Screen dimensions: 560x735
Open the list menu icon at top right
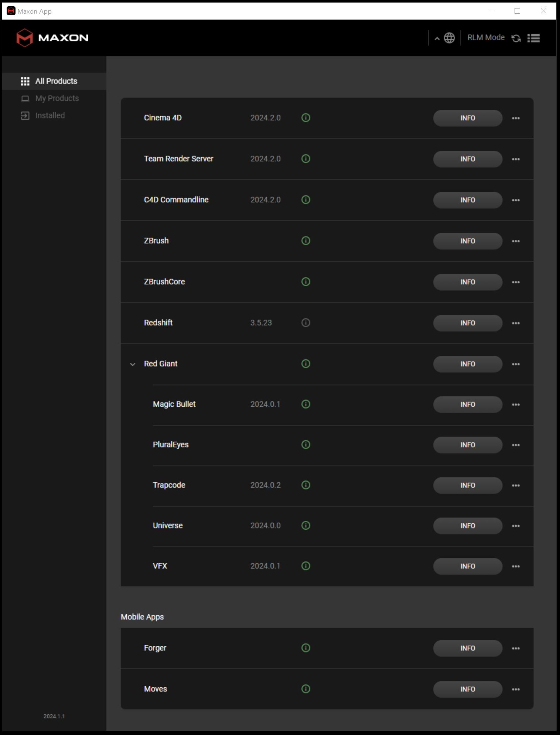(x=533, y=38)
